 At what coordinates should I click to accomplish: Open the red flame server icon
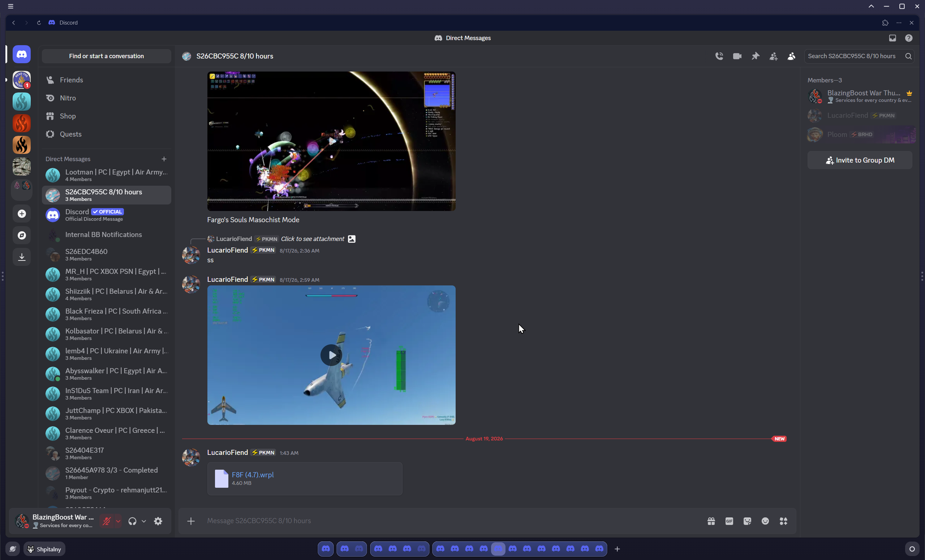tap(22, 123)
